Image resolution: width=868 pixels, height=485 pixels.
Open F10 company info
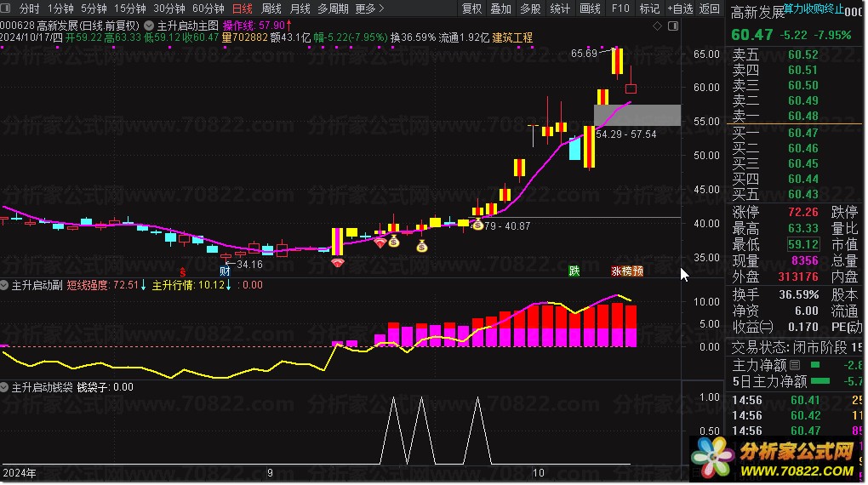click(x=620, y=9)
